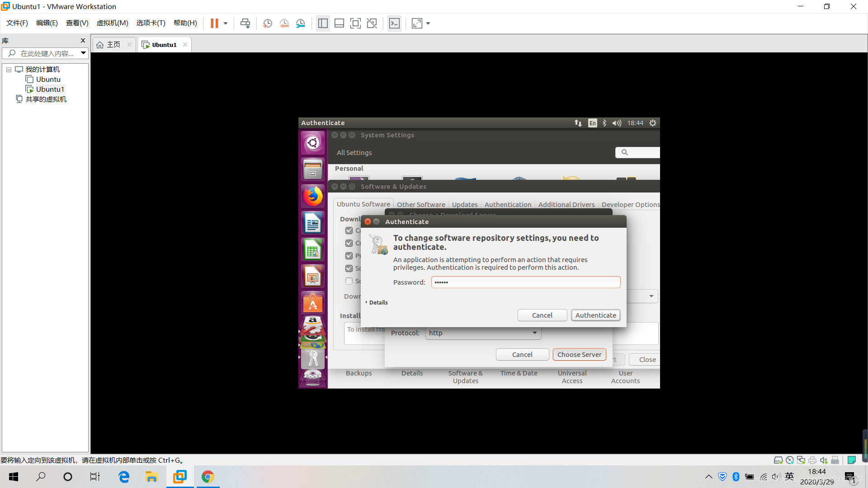This screenshot has width=868, height=488.
Task: Click the Send Ctrl+Alt+Del toolbar icon
Action: [x=245, y=23]
